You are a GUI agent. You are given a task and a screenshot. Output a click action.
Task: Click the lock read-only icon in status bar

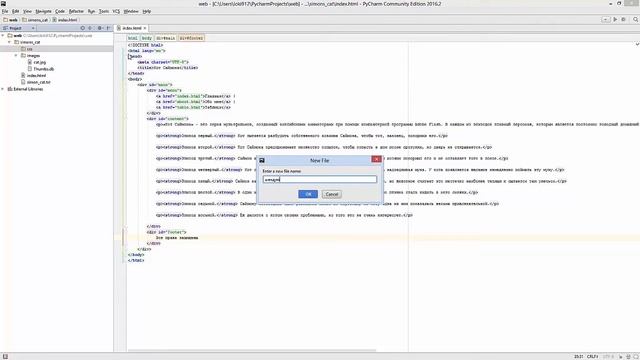pos(621,357)
